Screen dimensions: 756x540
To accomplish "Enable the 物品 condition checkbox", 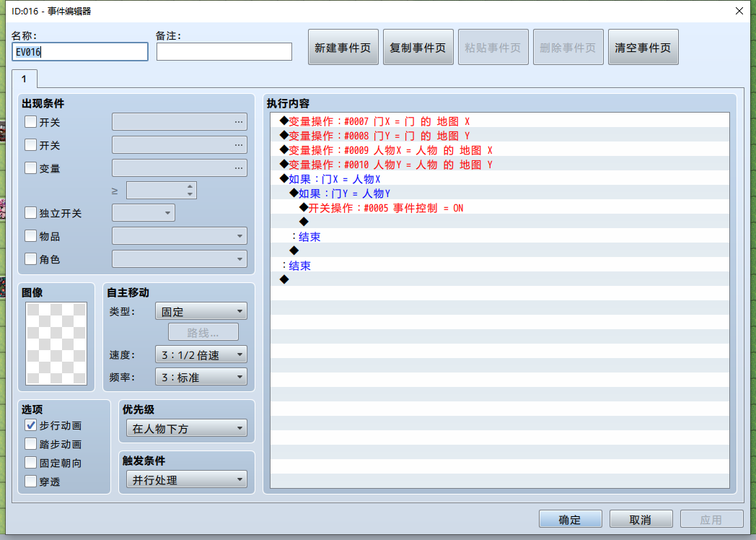I will coord(30,235).
